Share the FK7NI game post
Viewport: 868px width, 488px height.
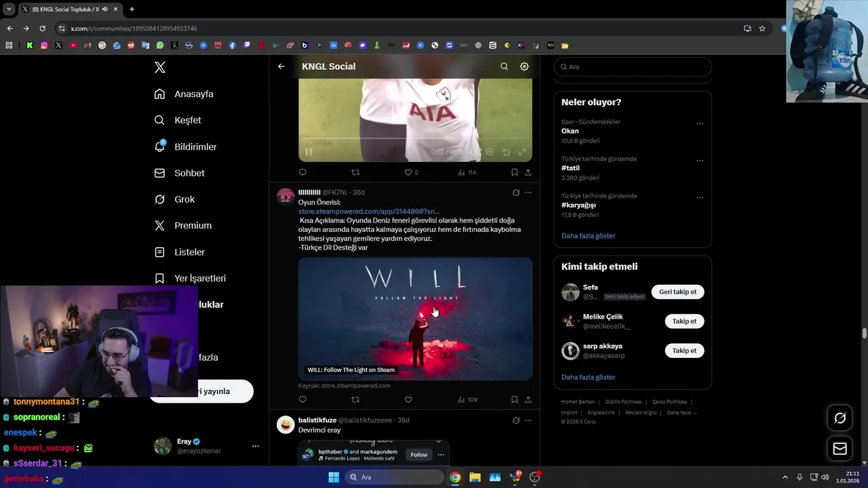tap(528, 399)
